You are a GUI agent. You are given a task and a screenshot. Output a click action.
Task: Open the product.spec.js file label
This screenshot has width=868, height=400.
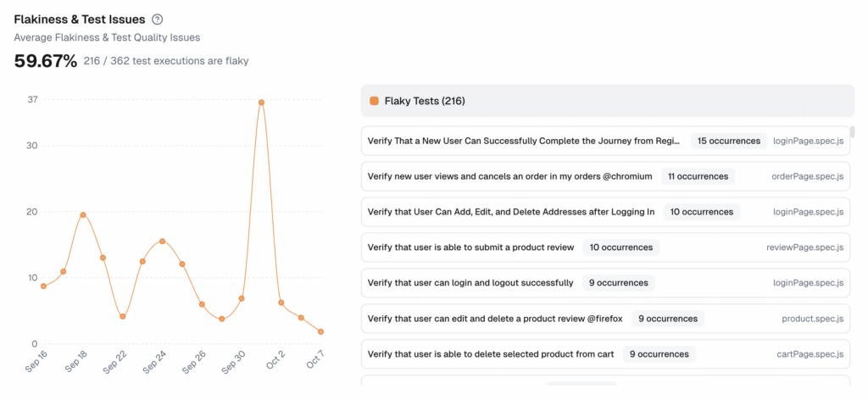click(x=812, y=319)
